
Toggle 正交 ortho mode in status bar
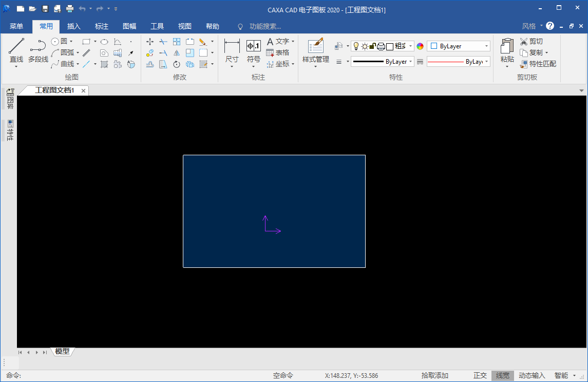(x=480, y=376)
